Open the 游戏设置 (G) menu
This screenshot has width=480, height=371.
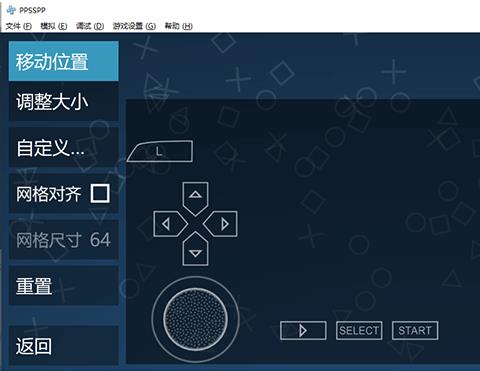[x=134, y=26]
